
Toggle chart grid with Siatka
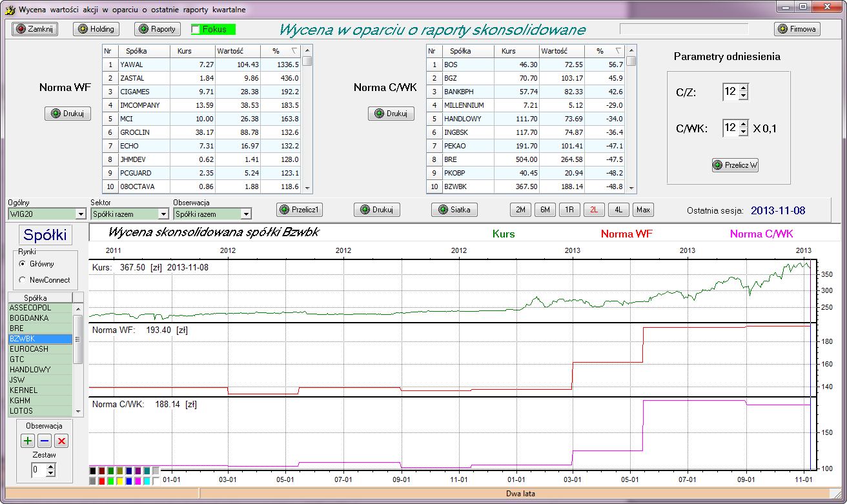(x=454, y=210)
